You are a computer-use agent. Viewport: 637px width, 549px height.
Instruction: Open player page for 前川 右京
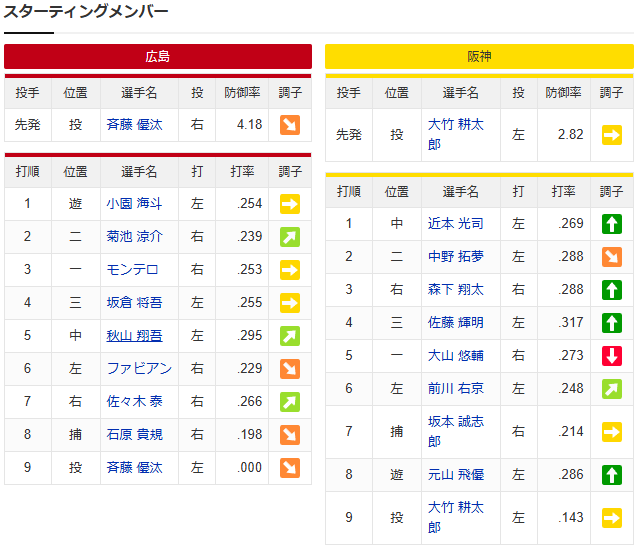pos(456,388)
